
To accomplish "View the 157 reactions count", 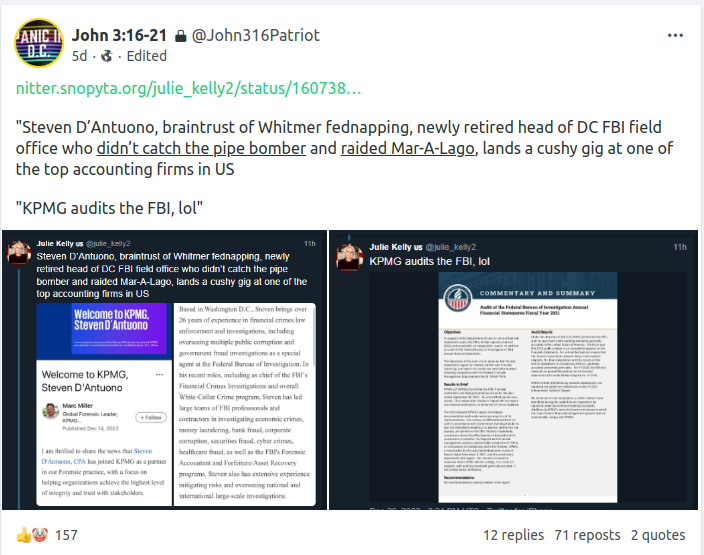I will coord(66,535).
